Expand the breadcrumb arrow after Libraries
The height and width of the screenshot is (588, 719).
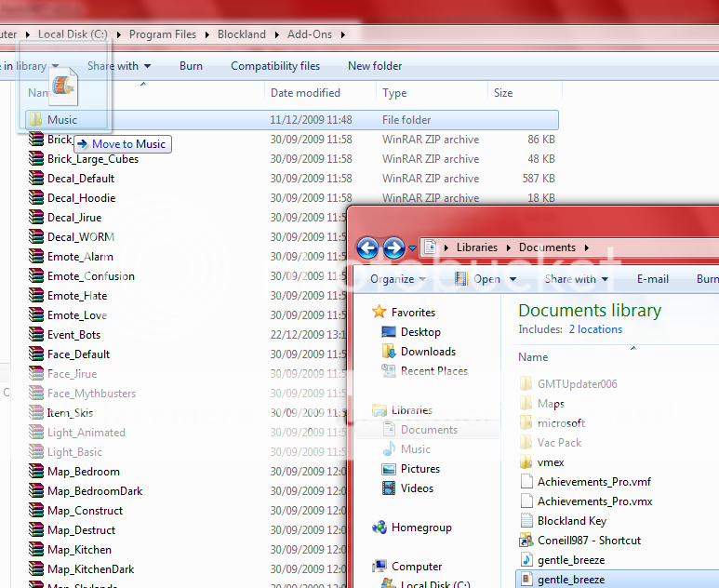(x=509, y=247)
